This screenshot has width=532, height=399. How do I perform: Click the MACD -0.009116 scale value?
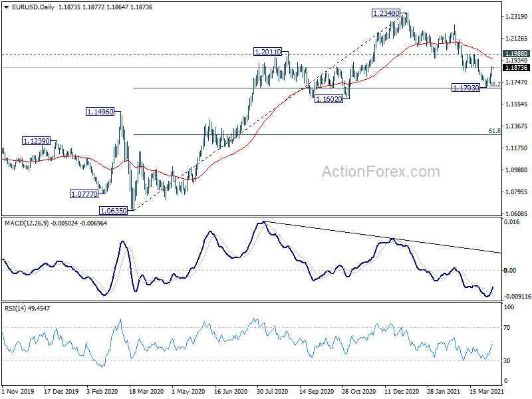tap(517, 296)
